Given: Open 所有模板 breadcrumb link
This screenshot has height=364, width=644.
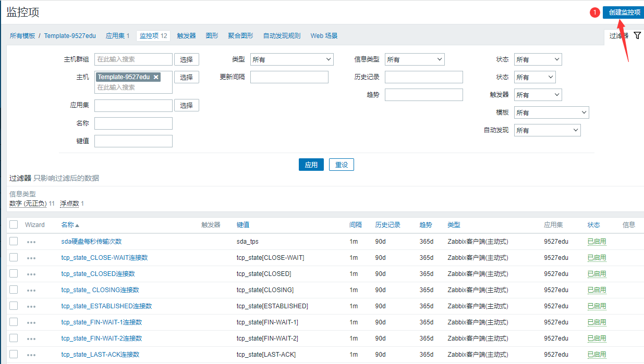Looking at the screenshot, I should tap(22, 36).
